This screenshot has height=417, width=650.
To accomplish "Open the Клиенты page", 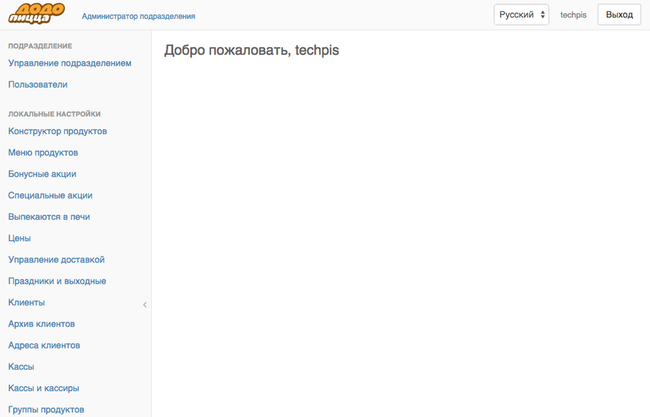I will tap(27, 303).
